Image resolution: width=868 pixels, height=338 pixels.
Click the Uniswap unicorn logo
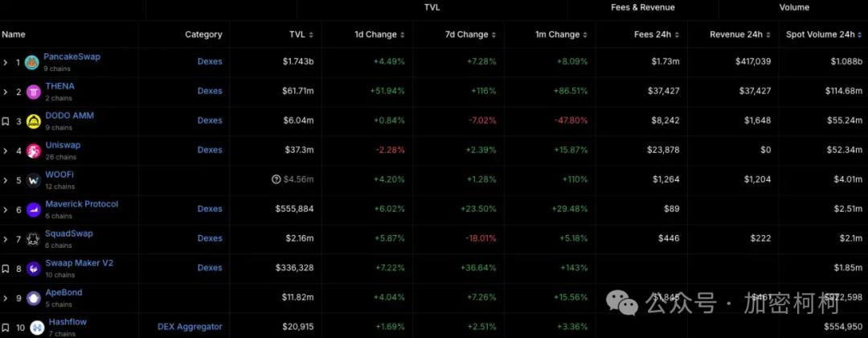34,150
